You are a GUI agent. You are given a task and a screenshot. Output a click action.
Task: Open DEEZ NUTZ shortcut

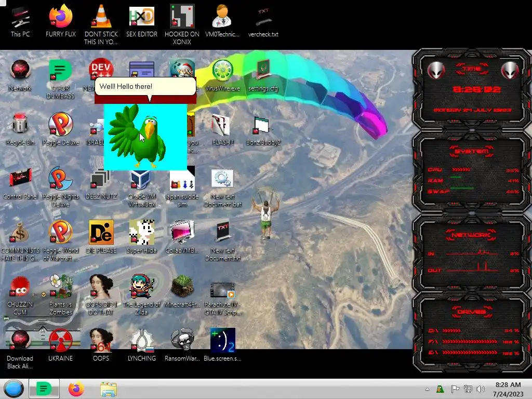(101, 183)
